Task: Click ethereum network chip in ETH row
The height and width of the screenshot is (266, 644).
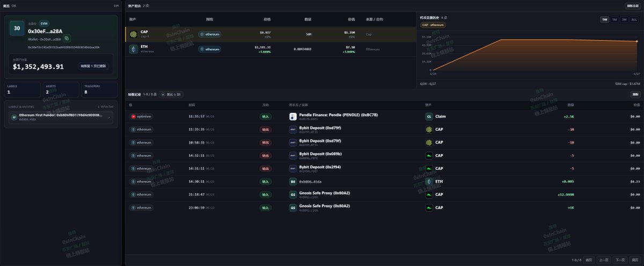Action: pyautogui.click(x=210, y=49)
